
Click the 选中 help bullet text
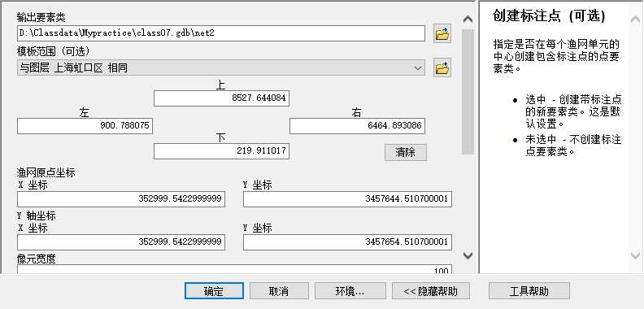(573, 111)
